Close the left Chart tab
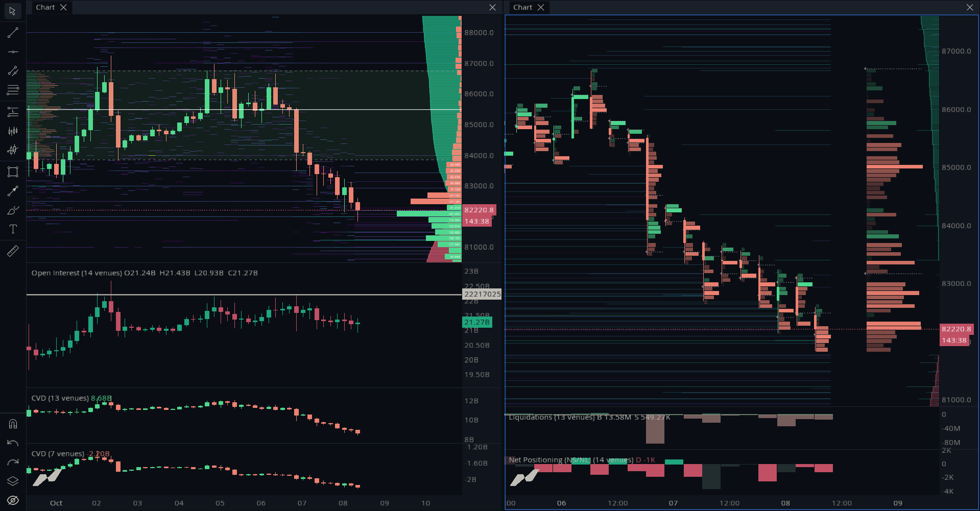Screen dimensions: 980x511 (x=63, y=7)
